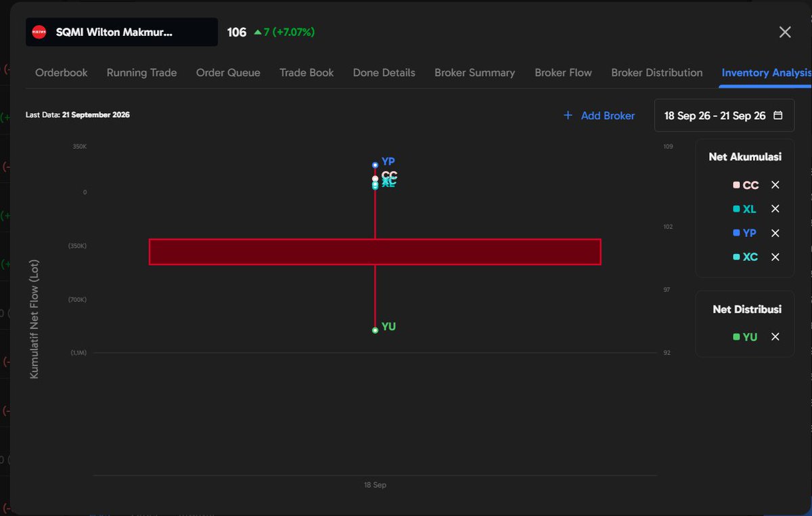812x516 pixels.
Task: Select the Inventory Analysis tab
Action: tap(767, 72)
